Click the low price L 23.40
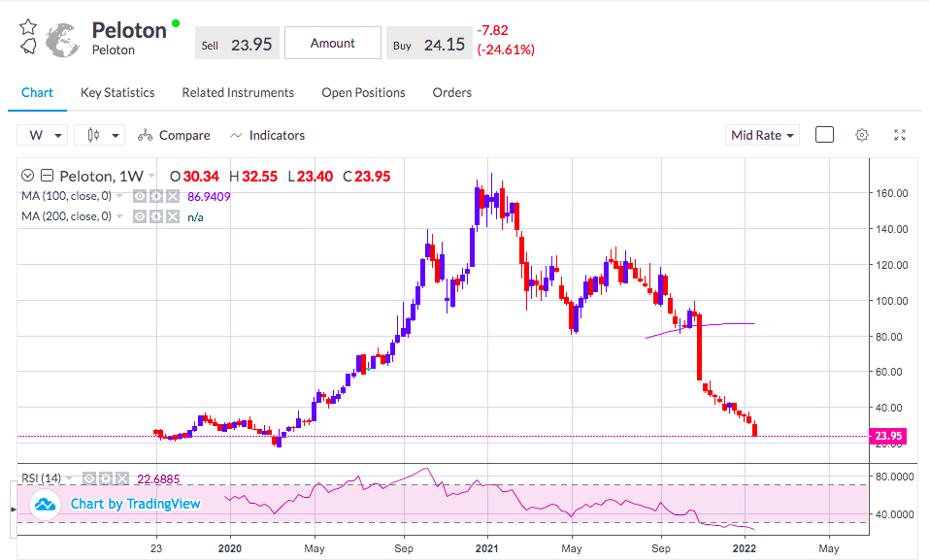 pos(310,177)
